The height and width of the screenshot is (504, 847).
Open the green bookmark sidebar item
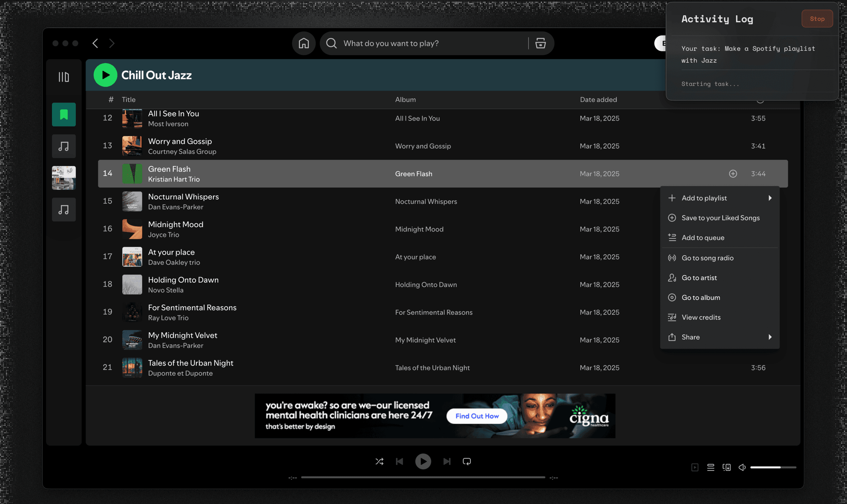64,114
